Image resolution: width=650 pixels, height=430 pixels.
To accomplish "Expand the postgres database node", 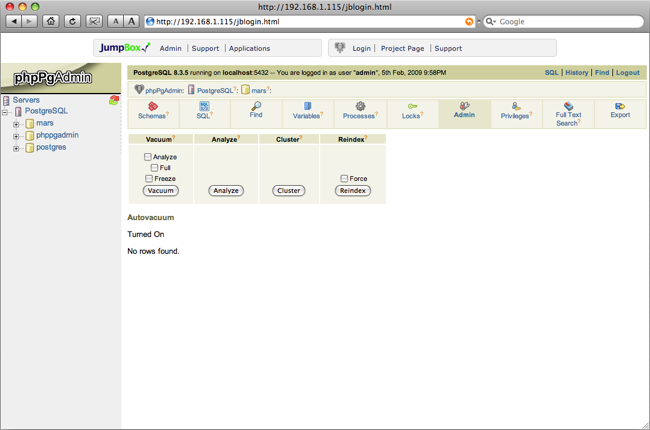I will pos(16,148).
